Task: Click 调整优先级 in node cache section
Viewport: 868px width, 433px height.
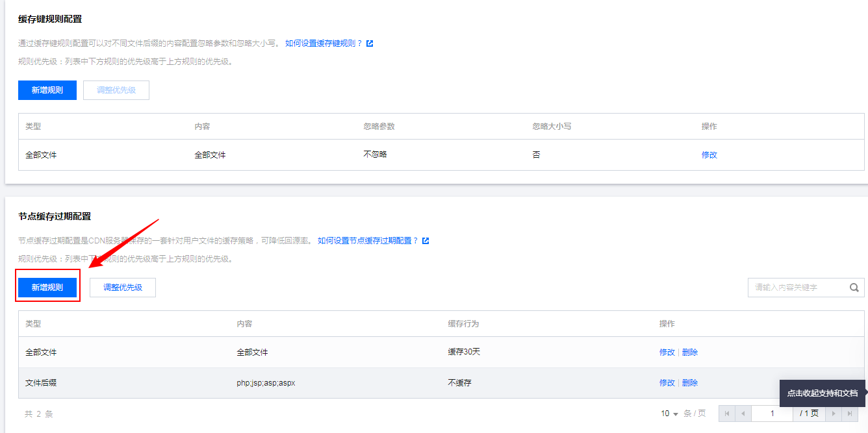Action: coord(122,287)
